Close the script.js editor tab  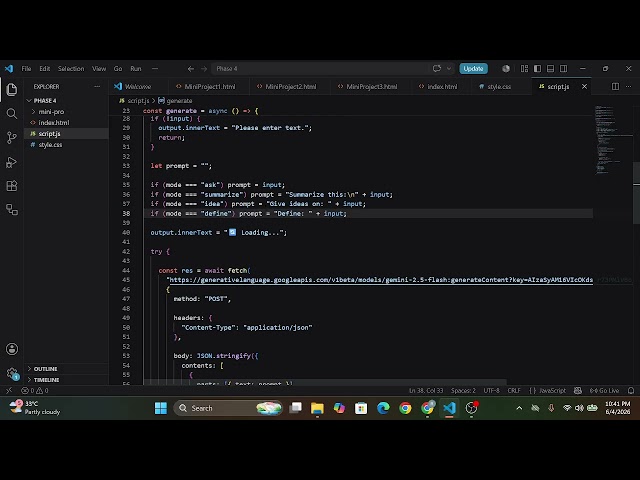pyautogui.click(x=584, y=87)
